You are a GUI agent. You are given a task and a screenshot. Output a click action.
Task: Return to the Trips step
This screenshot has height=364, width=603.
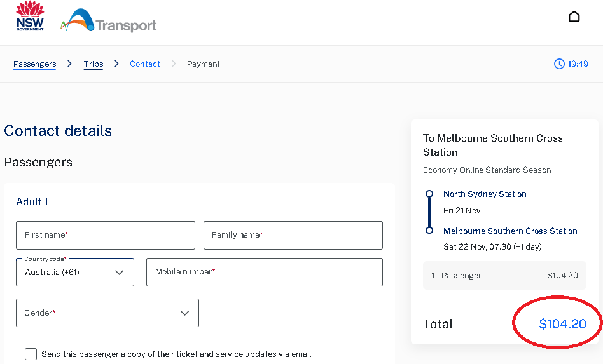94,64
